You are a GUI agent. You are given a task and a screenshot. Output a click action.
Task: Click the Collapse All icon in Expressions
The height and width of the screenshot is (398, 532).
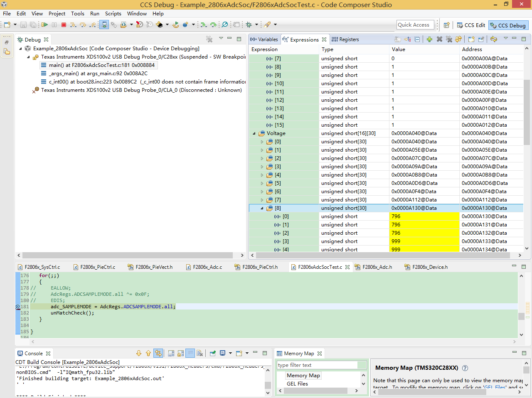(x=417, y=39)
